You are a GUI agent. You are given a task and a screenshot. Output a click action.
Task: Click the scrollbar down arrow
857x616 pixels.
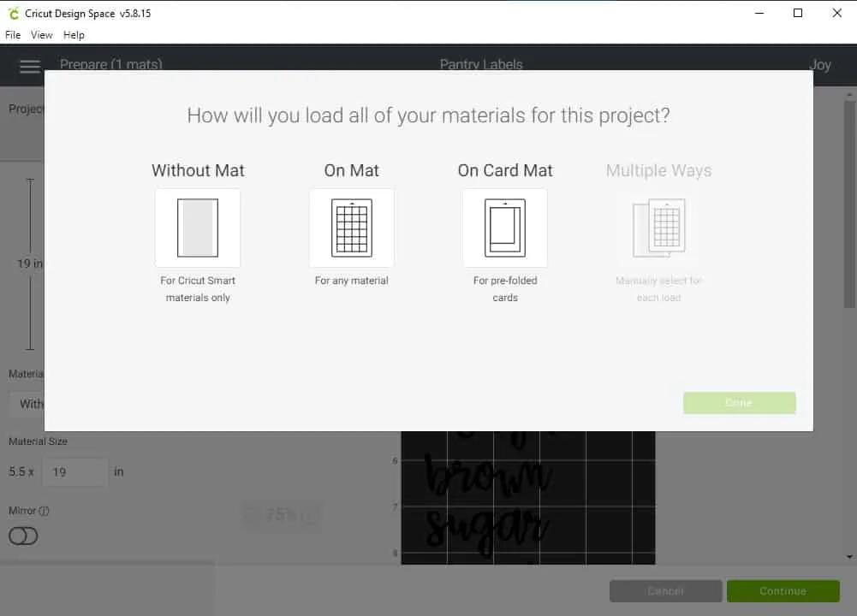pyautogui.click(x=849, y=556)
